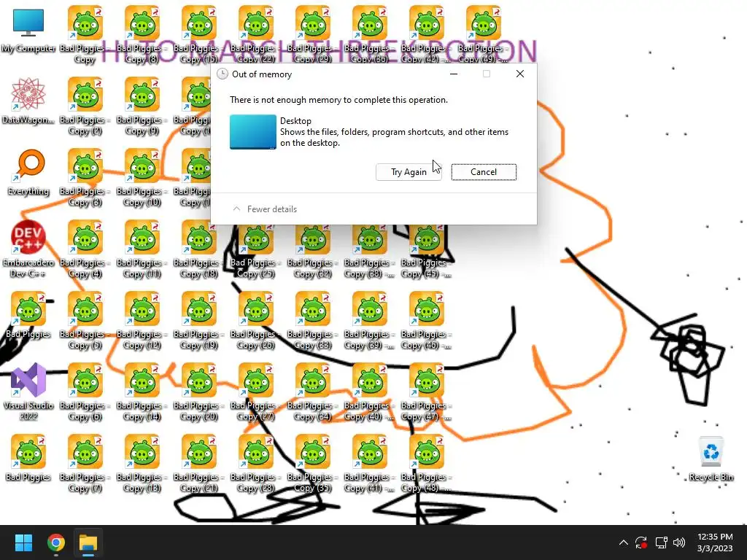Select the Bad Piggies - Copy (36) shortcut
This screenshot has height=560, width=747.
point(369,34)
